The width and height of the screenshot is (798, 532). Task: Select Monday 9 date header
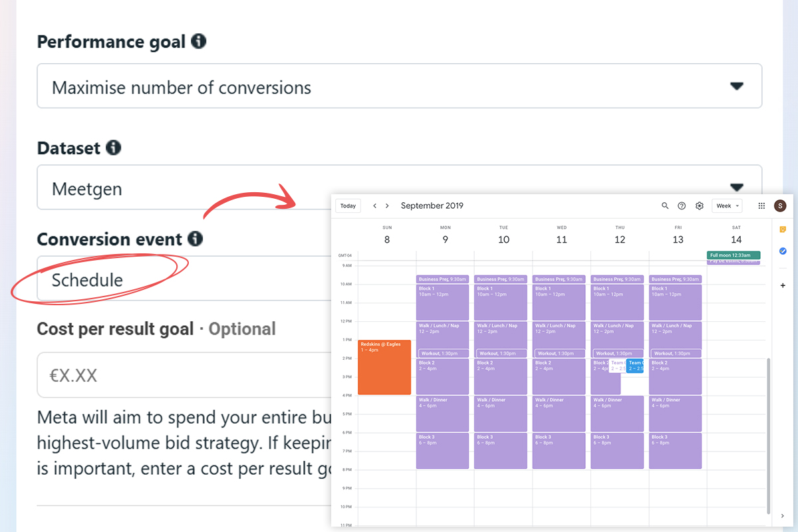click(x=445, y=239)
